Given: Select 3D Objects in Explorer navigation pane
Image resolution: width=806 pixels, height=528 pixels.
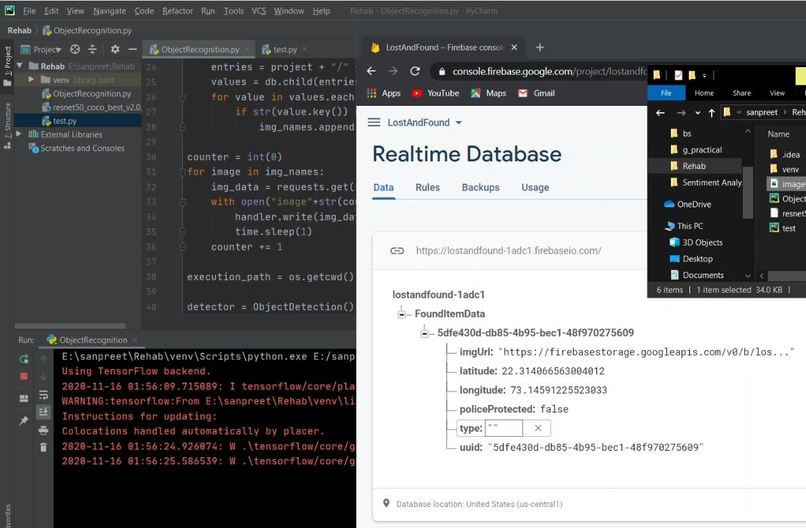Looking at the screenshot, I should tap(697, 242).
